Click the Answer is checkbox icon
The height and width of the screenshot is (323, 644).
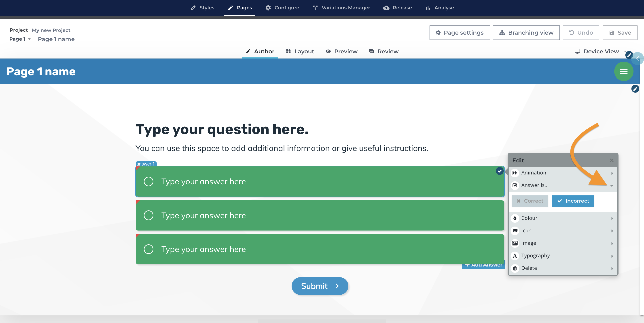click(x=515, y=185)
